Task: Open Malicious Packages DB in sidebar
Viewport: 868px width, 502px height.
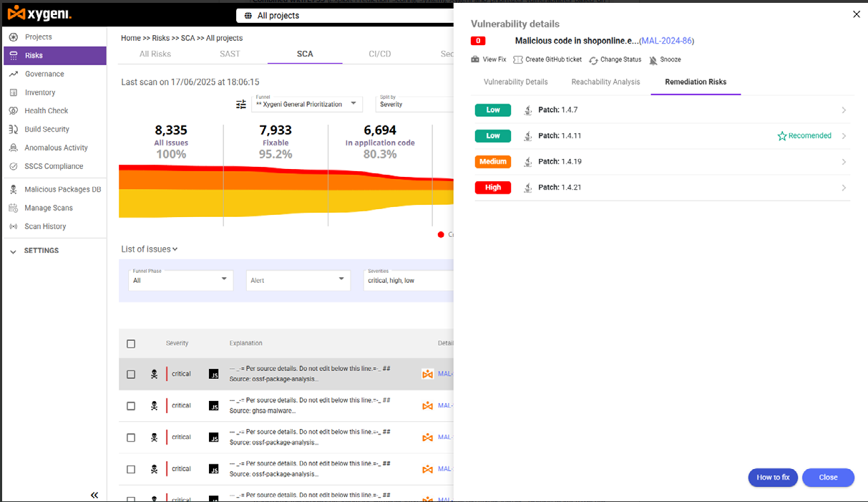Action: pos(62,190)
